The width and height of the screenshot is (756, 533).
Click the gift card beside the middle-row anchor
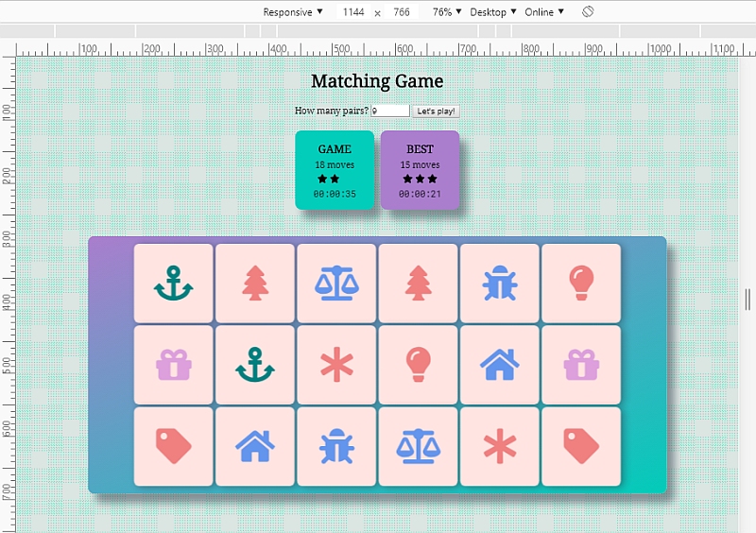(x=174, y=364)
